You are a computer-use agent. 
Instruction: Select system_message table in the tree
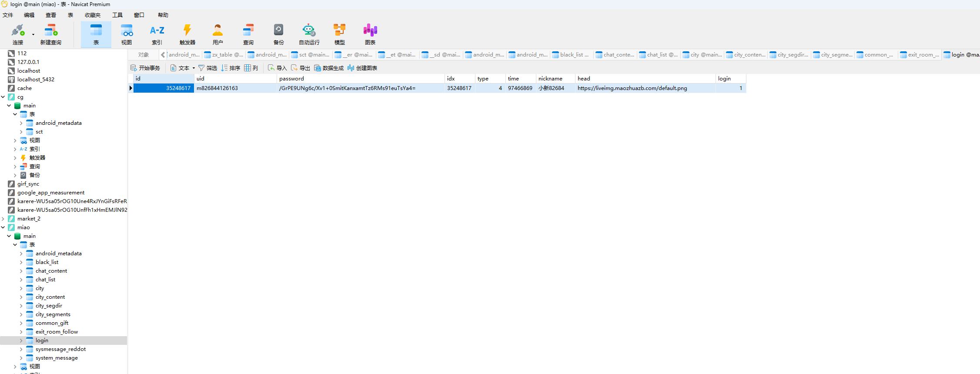click(57, 358)
